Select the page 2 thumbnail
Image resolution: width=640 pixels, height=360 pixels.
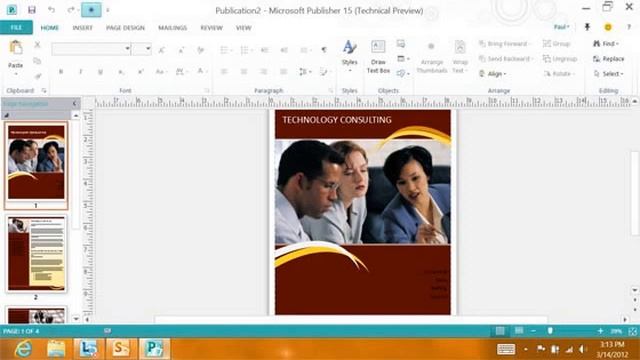(x=36, y=253)
